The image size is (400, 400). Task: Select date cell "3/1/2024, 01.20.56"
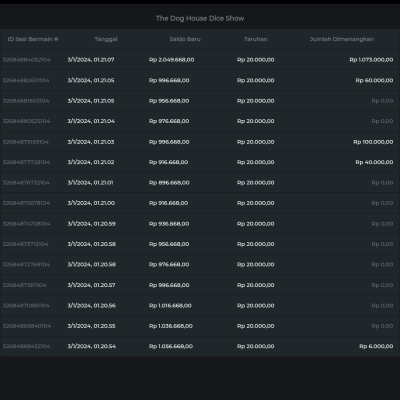point(91,306)
